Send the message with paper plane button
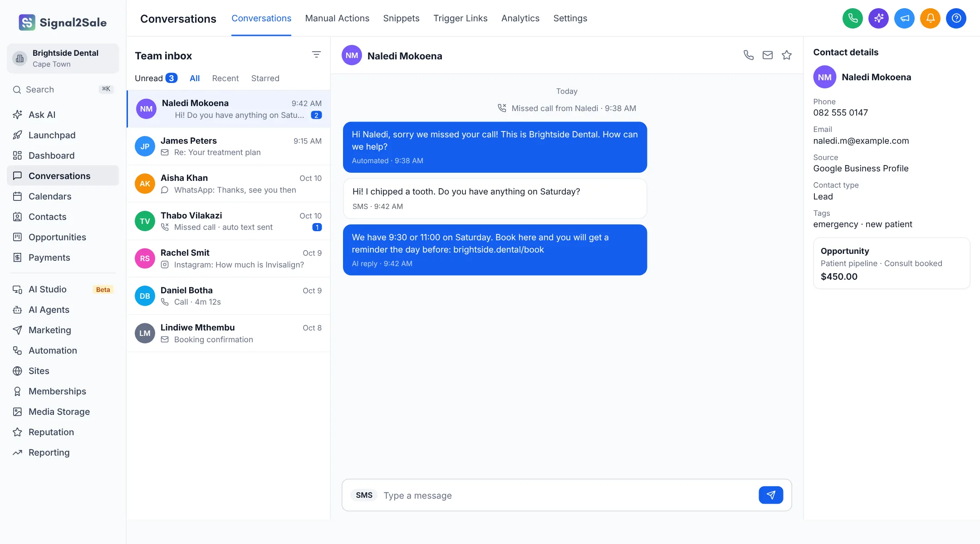This screenshot has width=980, height=544. click(771, 495)
